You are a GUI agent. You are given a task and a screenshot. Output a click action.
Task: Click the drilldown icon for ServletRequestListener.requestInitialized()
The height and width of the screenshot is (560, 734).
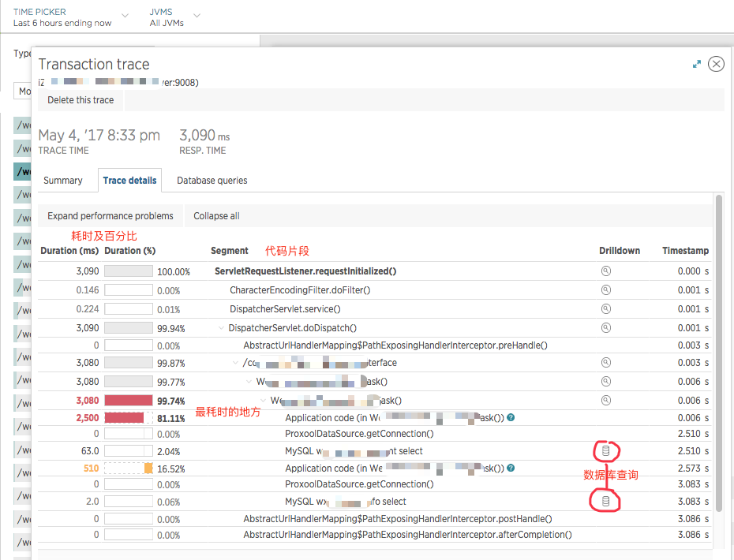point(605,271)
